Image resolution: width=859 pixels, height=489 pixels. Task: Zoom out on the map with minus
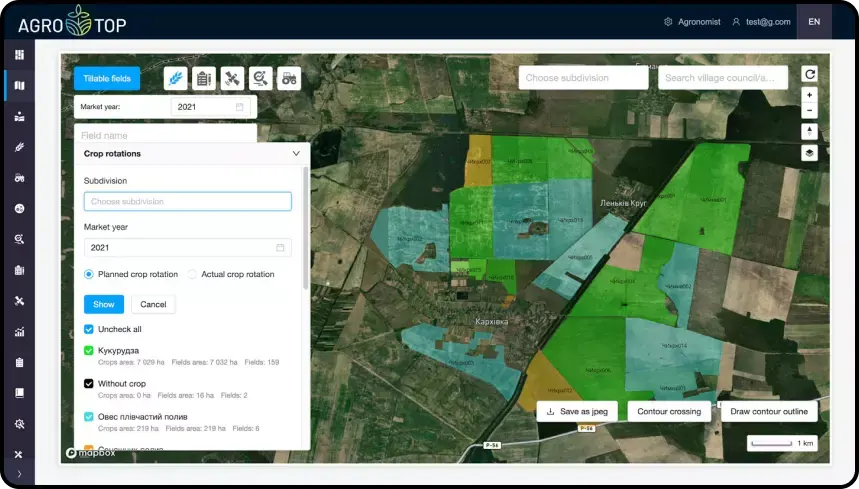(x=810, y=111)
